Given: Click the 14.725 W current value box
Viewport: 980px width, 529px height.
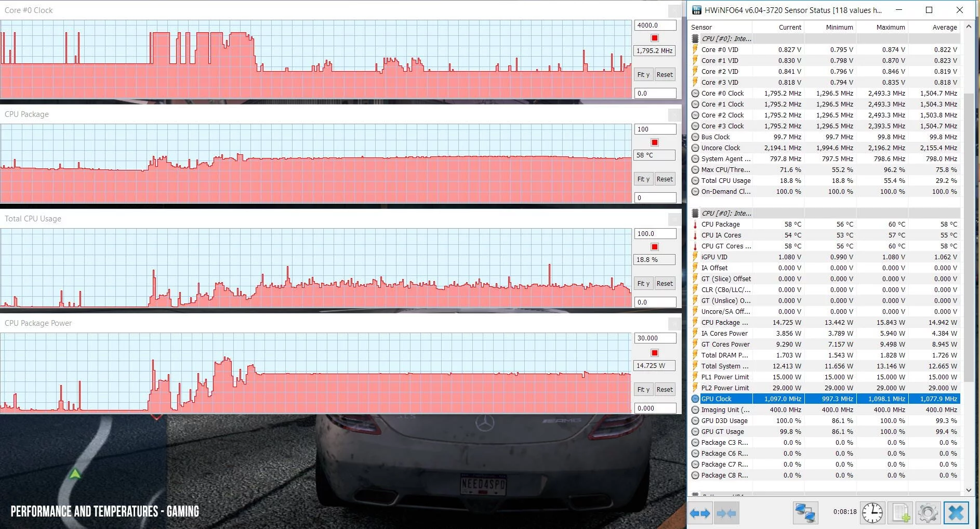Looking at the screenshot, I should (655, 365).
